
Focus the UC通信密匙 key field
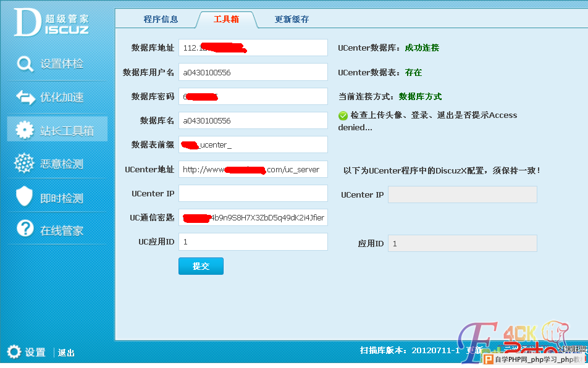pos(253,217)
